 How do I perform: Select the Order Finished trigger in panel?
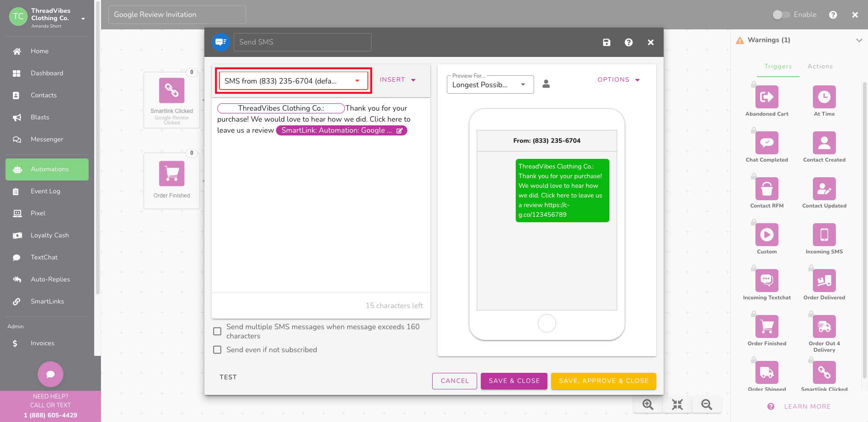767,326
